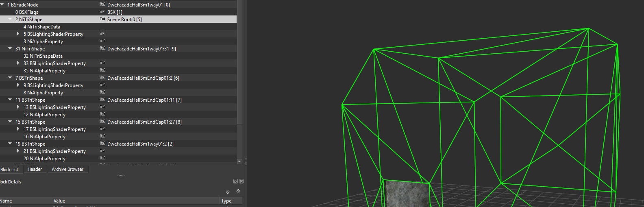This screenshot has height=207, width=644.
Task: Collapse the 31 NiTriShape node
Action: (x=10, y=48)
